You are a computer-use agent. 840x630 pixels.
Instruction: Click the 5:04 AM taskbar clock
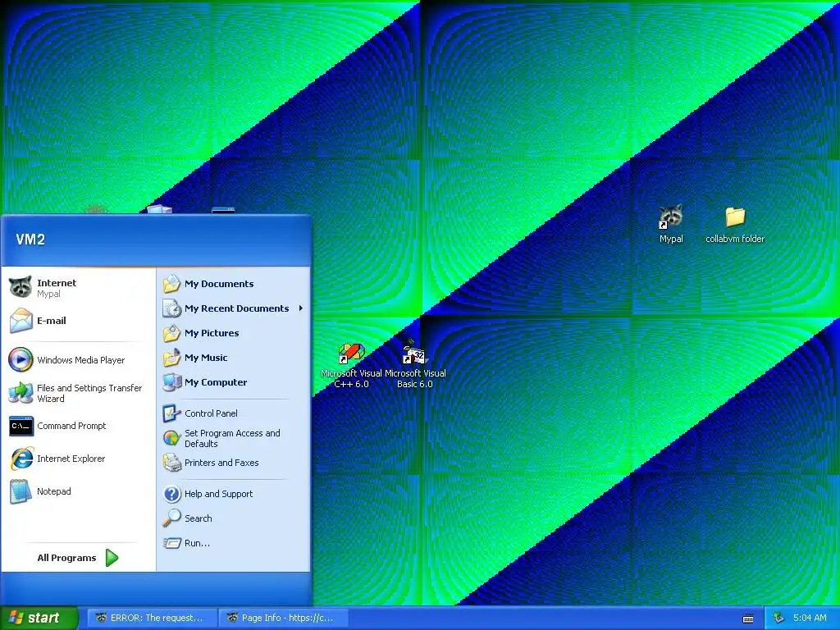(810, 618)
